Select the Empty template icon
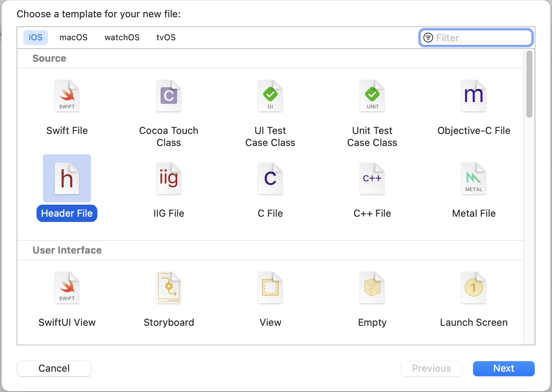 point(372,288)
